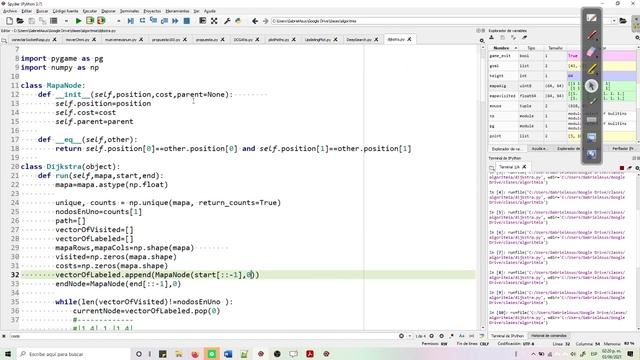
Task: Open Preferences via the wrench icon
Action: pyautogui.click(x=227, y=21)
